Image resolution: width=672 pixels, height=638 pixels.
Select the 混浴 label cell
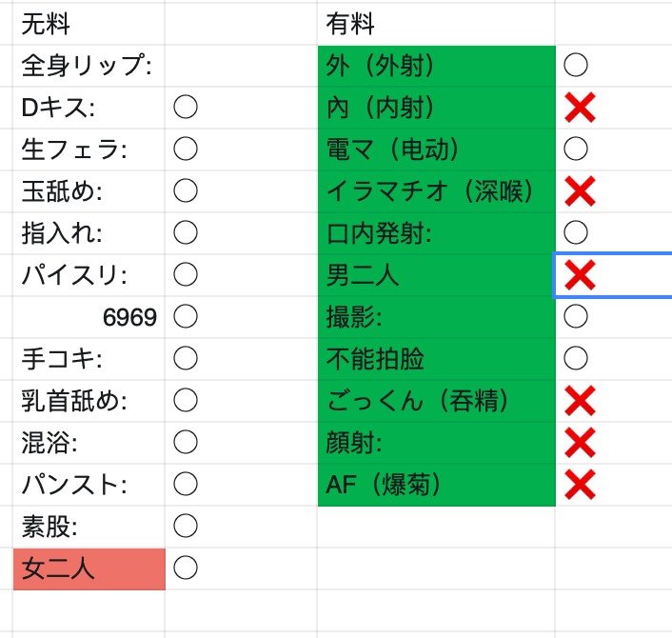pyautogui.click(x=89, y=442)
